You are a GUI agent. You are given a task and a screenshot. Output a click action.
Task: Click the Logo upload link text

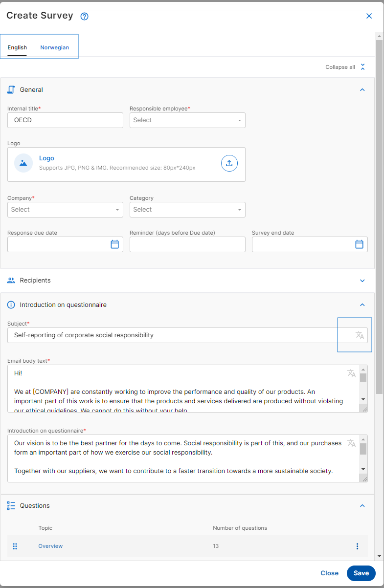(x=46, y=158)
